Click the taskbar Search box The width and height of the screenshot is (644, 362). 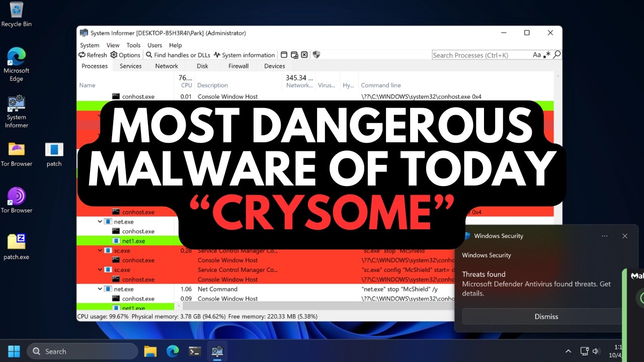(83, 351)
